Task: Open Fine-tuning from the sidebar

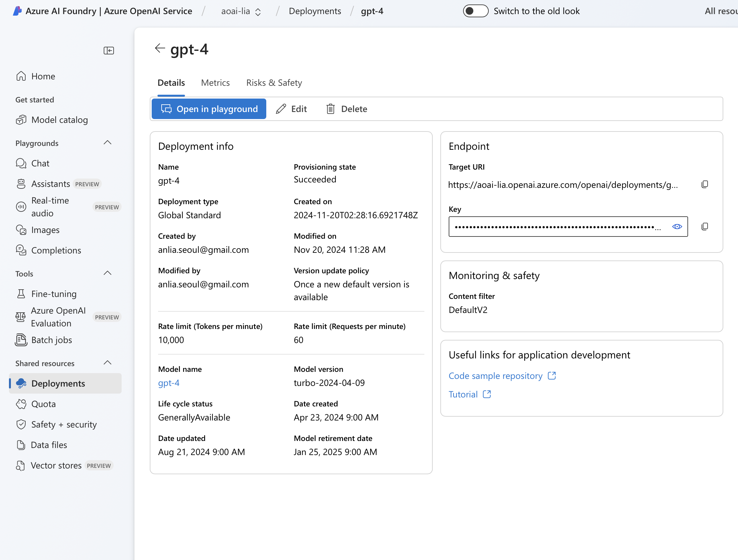Action: (x=54, y=293)
